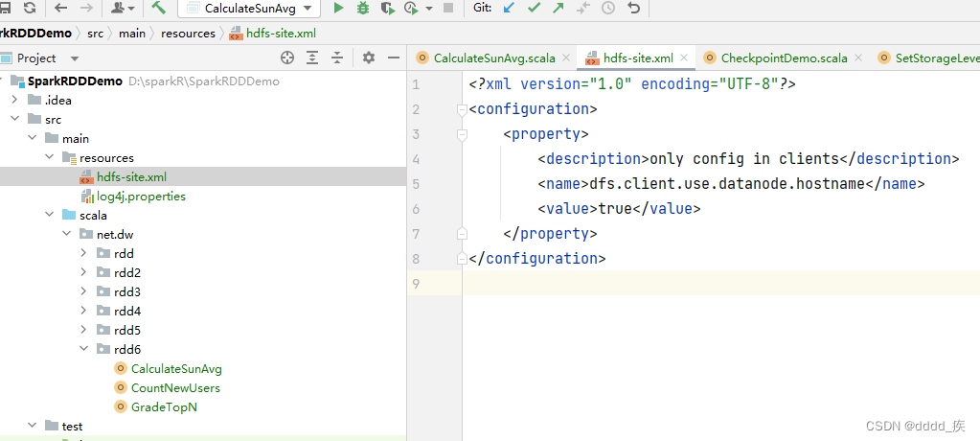Collapse the src folder
The image size is (980, 441).
point(14,119)
